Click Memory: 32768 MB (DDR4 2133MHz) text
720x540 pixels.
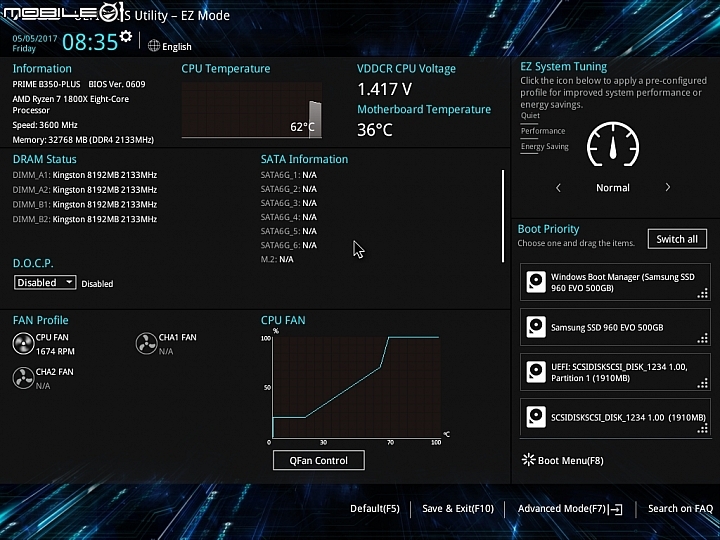(x=83, y=140)
